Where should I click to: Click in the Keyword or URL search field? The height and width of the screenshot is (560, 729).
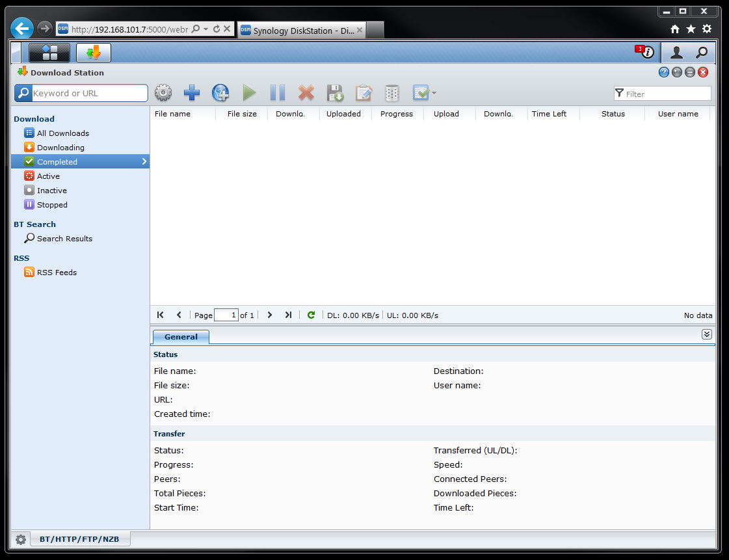(x=90, y=93)
